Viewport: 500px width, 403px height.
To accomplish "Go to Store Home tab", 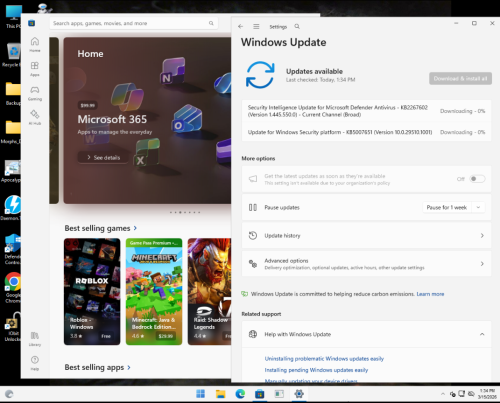I will [x=35, y=45].
